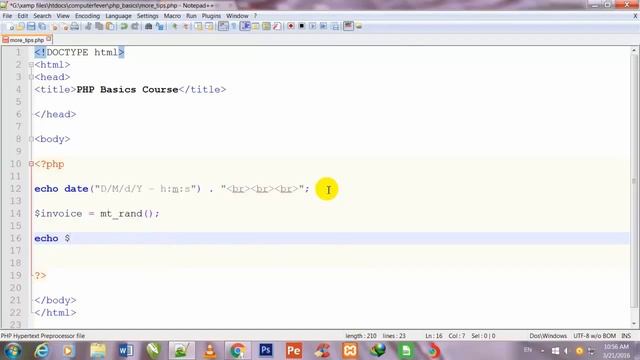The image size is (640, 360).
Task: Click the Print toolbar icon
Action: 75,27
